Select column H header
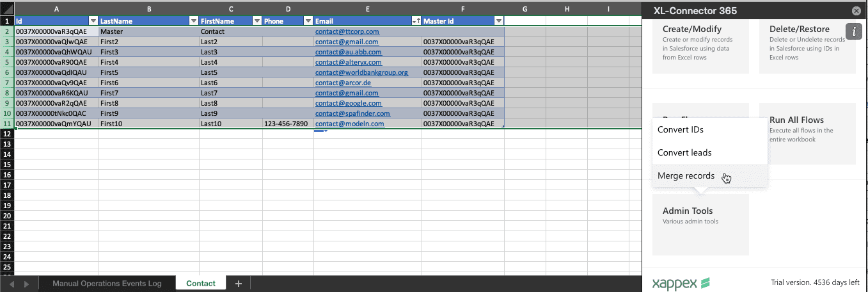 click(567, 8)
